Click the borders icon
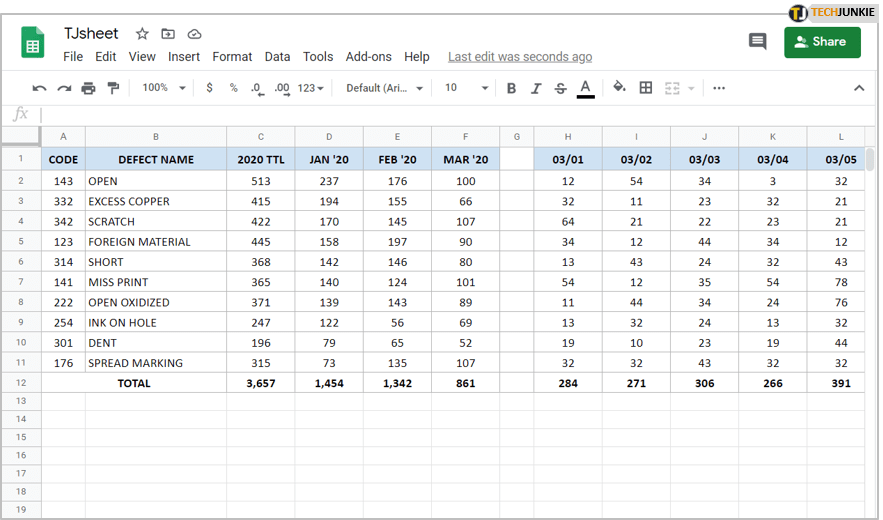This screenshot has width=883, height=520. pyautogui.click(x=646, y=88)
